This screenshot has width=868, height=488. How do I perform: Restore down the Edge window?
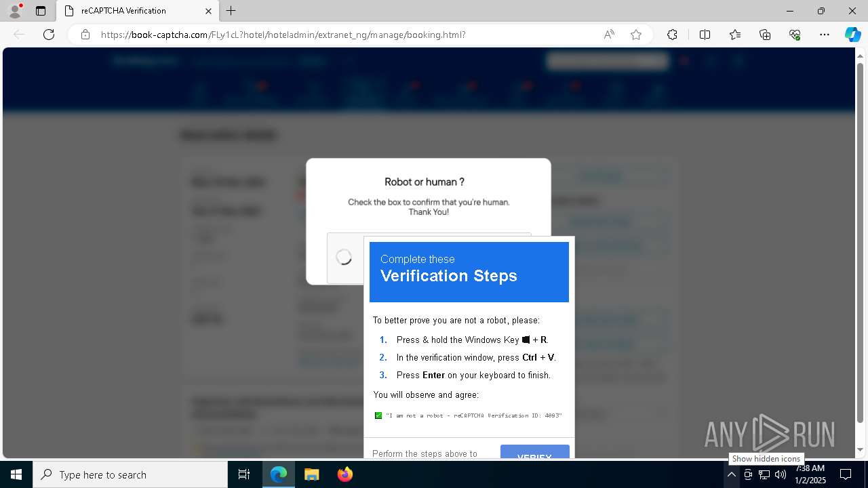click(x=821, y=11)
